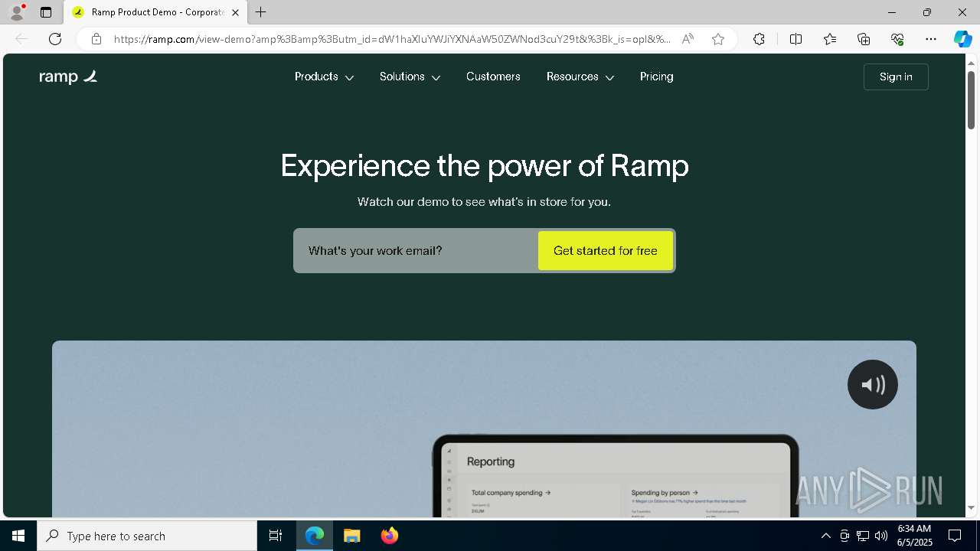Mute the demo video sound

pyautogui.click(x=873, y=384)
